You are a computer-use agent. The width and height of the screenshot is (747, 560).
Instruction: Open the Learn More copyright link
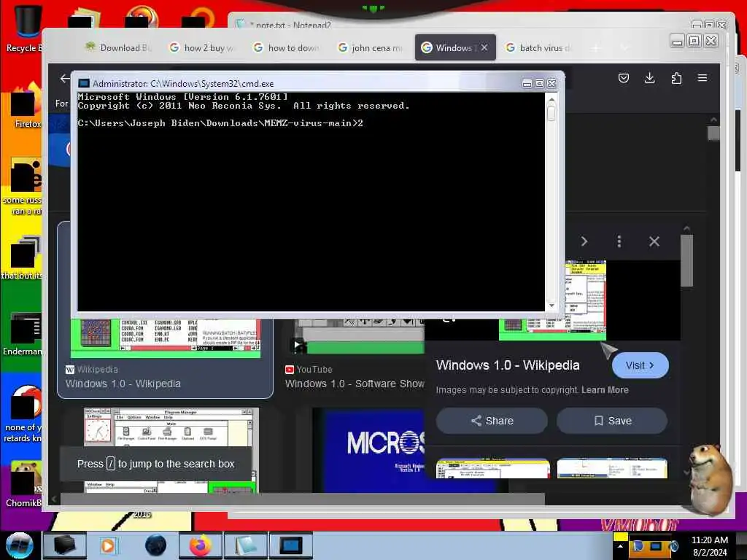point(605,390)
